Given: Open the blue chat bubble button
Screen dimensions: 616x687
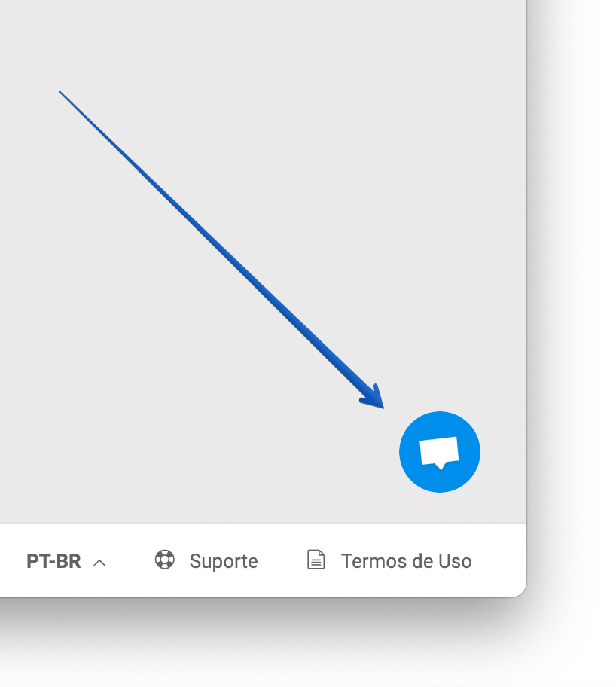Looking at the screenshot, I should [440, 452].
